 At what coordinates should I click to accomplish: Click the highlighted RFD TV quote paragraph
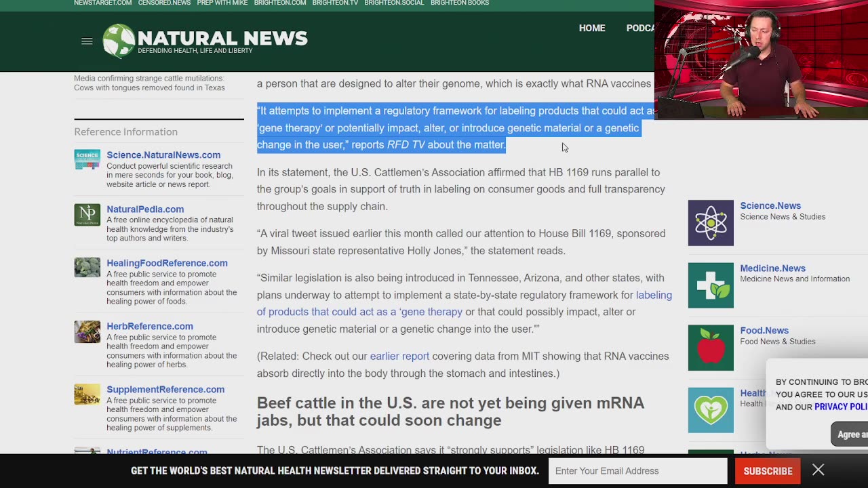[x=456, y=127]
